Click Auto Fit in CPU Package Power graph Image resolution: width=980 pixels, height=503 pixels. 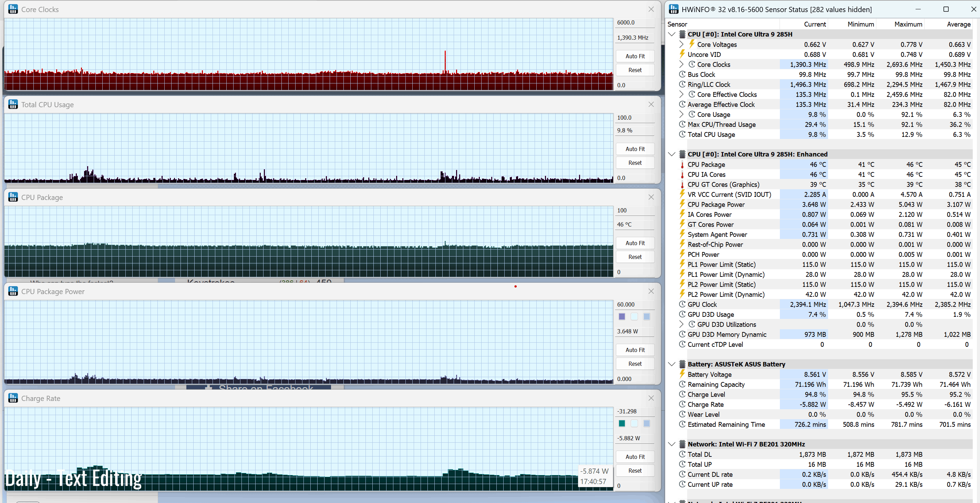pos(635,350)
